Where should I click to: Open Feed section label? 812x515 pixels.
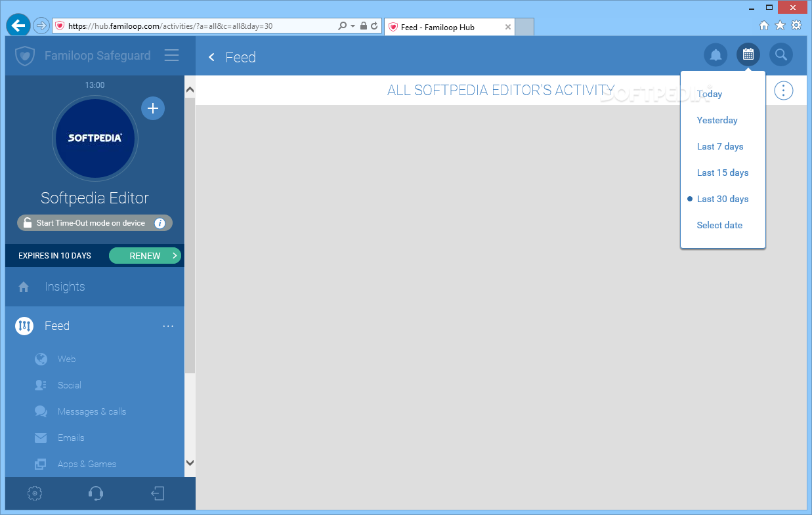[57, 326]
